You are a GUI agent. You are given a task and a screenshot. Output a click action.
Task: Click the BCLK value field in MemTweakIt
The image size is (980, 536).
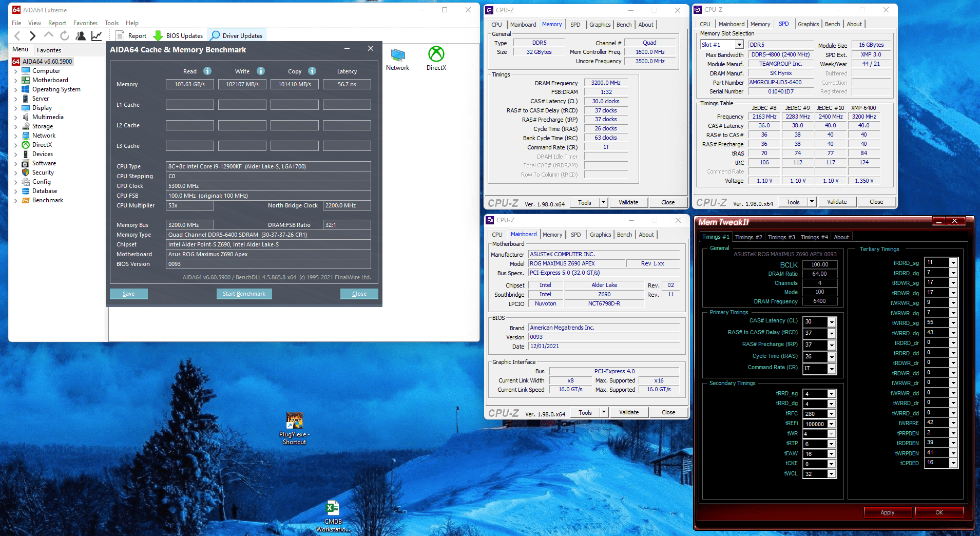[x=819, y=264]
